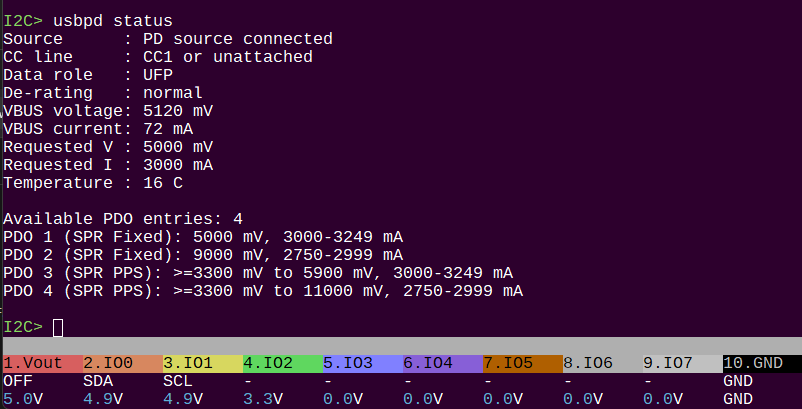This screenshot has height=409, width=802.
Task: Place cursor at the empty I2C prompt
Action: [x=58, y=327]
